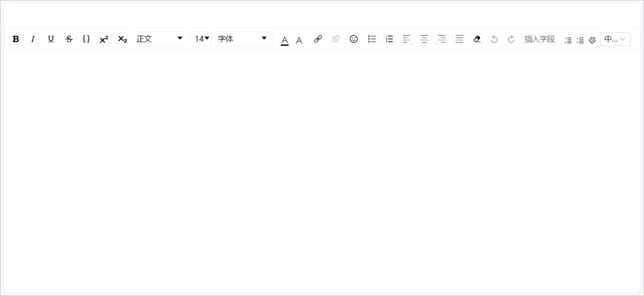Click inside the empty editor text area
The height and width of the screenshot is (296, 644).
(x=321, y=171)
